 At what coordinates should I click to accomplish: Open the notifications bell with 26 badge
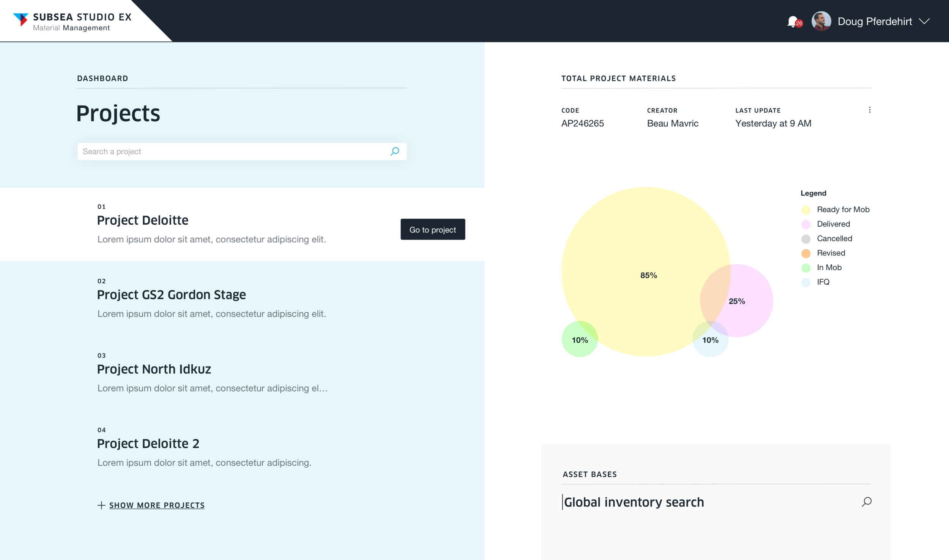(x=793, y=22)
